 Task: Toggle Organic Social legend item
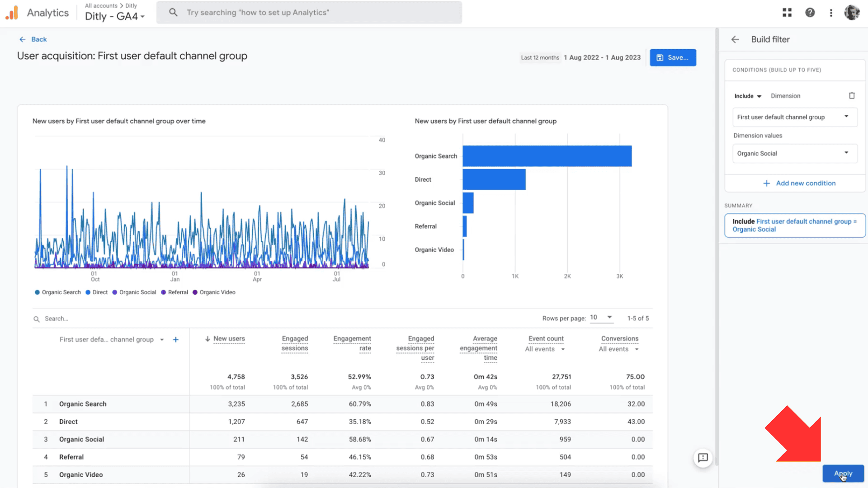coord(134,292)
